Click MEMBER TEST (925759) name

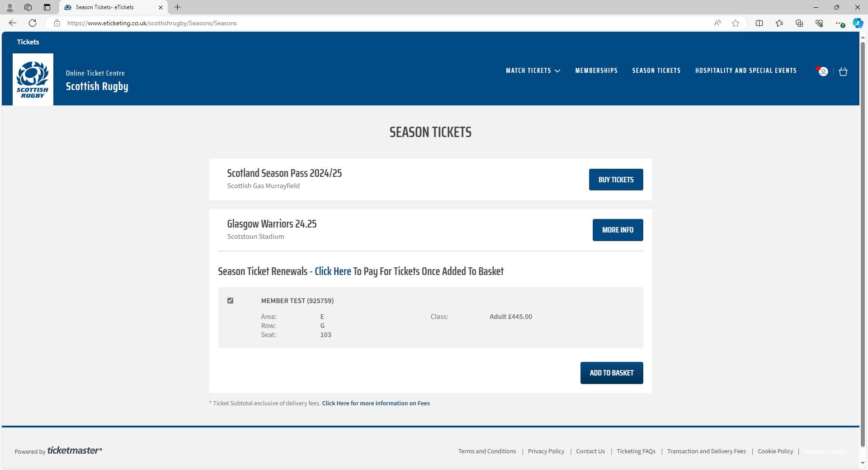pos(297,301)
